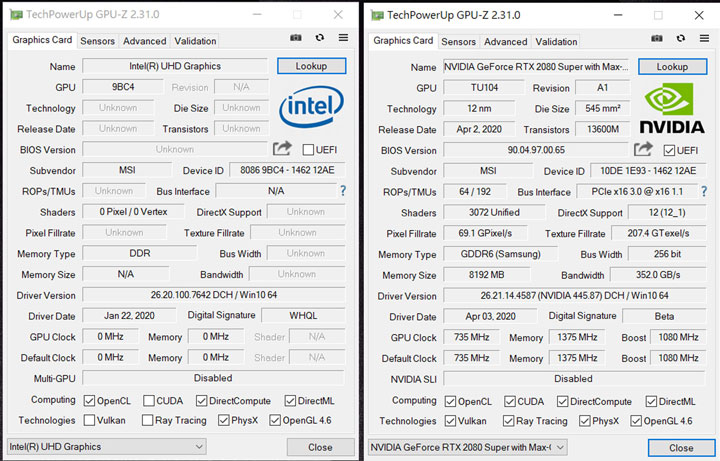Click Device ID value 10DE 1E93 - 1462 12AE

pos(648,171)
